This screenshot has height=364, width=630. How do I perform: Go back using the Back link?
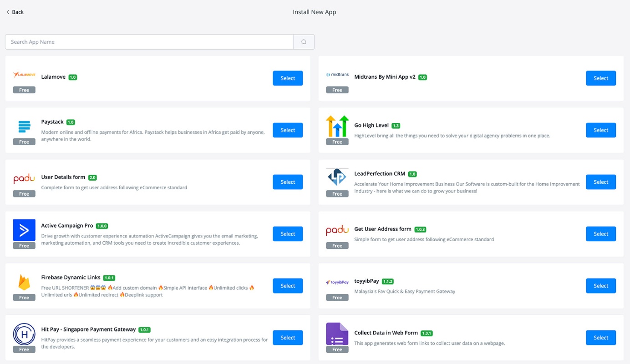tap(15, 12)
